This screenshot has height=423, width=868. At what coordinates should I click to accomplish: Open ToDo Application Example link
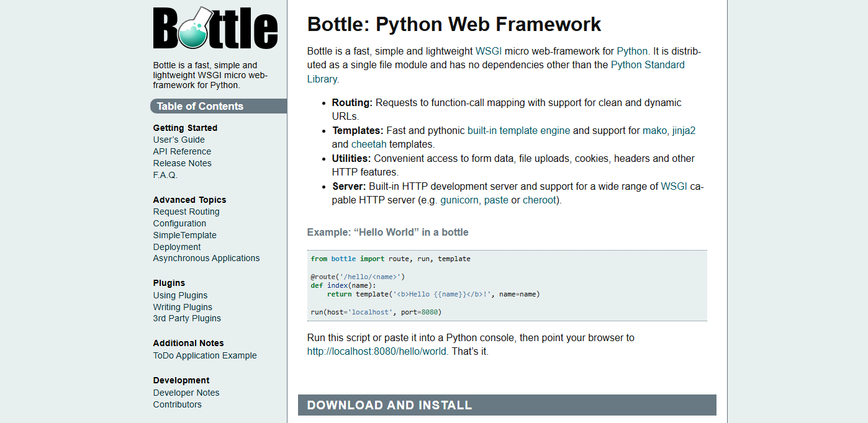point(205,355)
